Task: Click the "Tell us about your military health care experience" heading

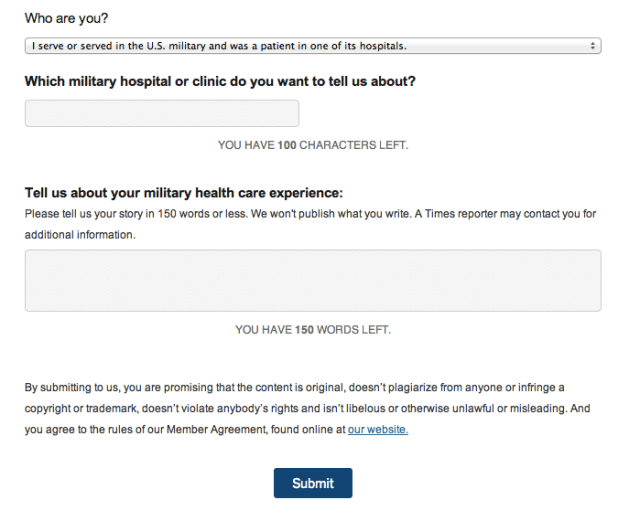Action: click(183, 193)
